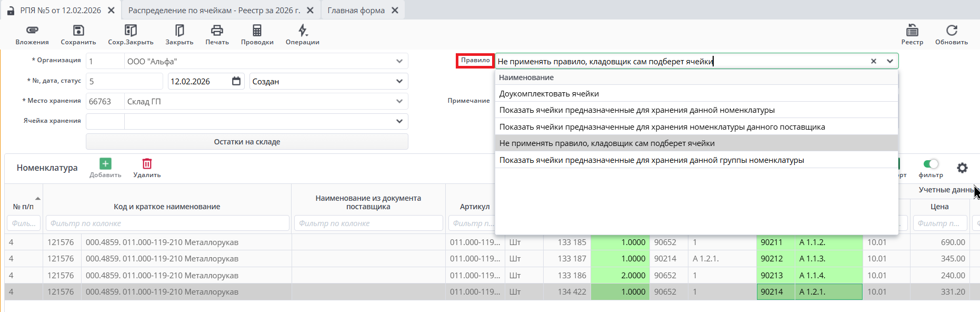Select 'Доукомплектовать ячейки' from the rule list
This screenshot has height=312, width=980.
pyautogui.click(x=549, y=94)
